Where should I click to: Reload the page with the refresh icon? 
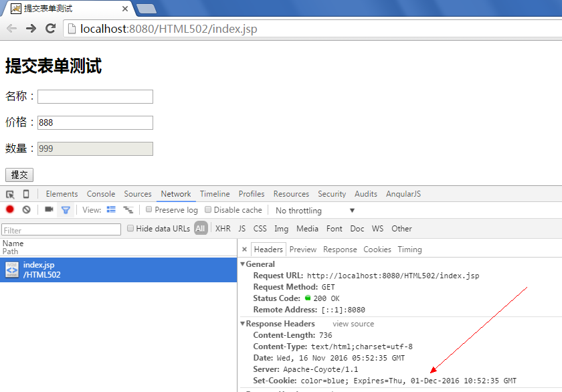point(51,28)
